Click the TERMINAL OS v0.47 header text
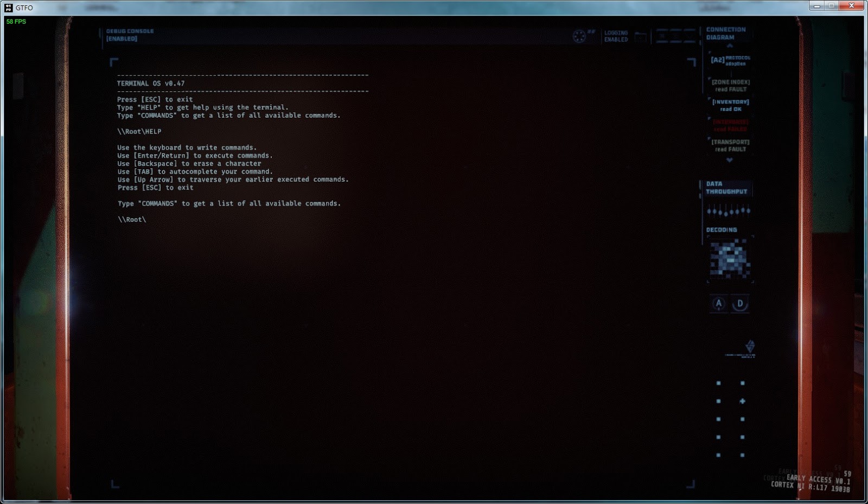This screenshot has height=504, width=868. click(151, 84)
